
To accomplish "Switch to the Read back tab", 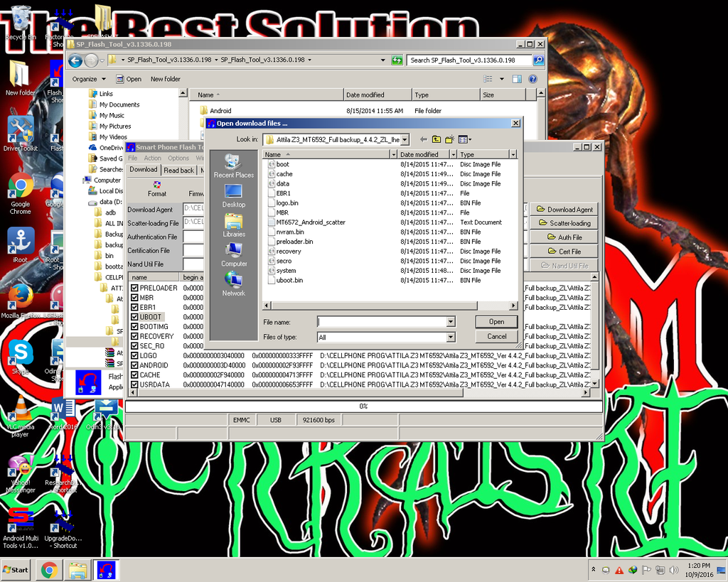I will pyautogui.click(x=178, y=170).
